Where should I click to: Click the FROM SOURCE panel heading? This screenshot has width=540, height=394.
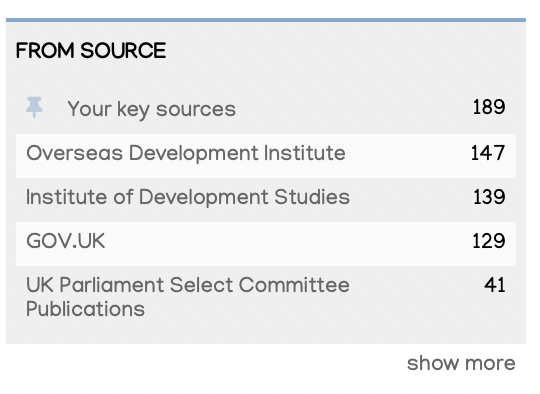pyautogui.click(x=91, y=51)
